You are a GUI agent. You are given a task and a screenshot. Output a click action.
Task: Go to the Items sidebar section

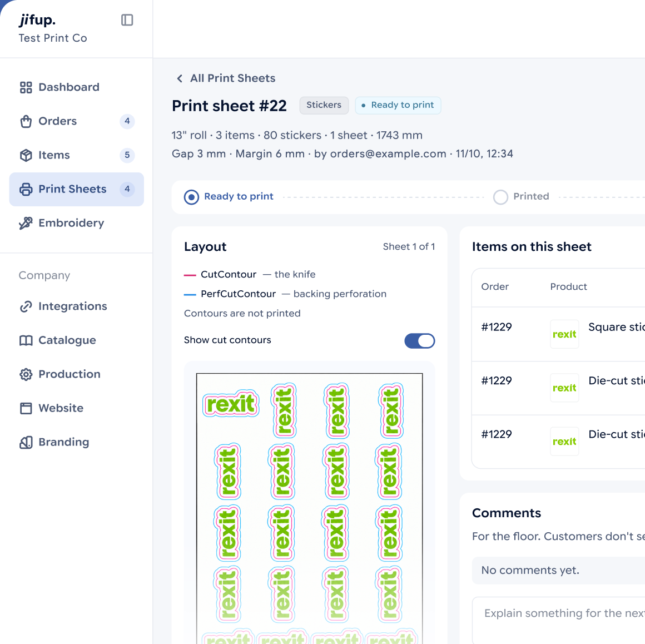pyautogui.click(x=77, y=155)
